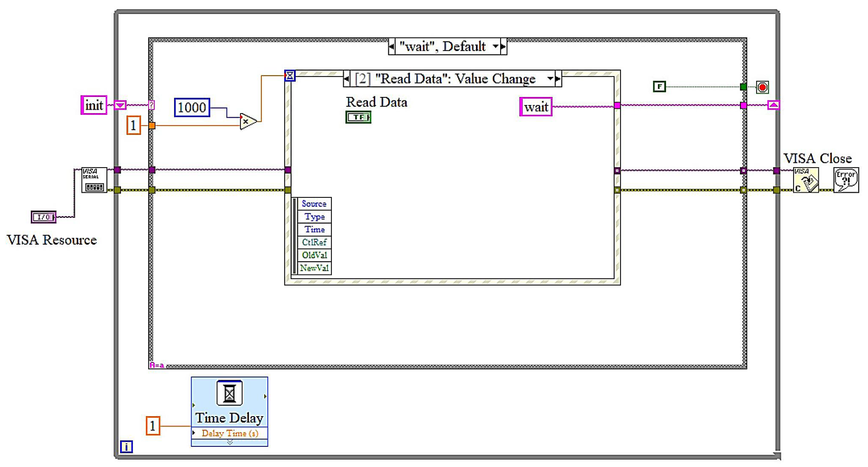Click the event timeout hourglass terminal

[x=290, y=75]
